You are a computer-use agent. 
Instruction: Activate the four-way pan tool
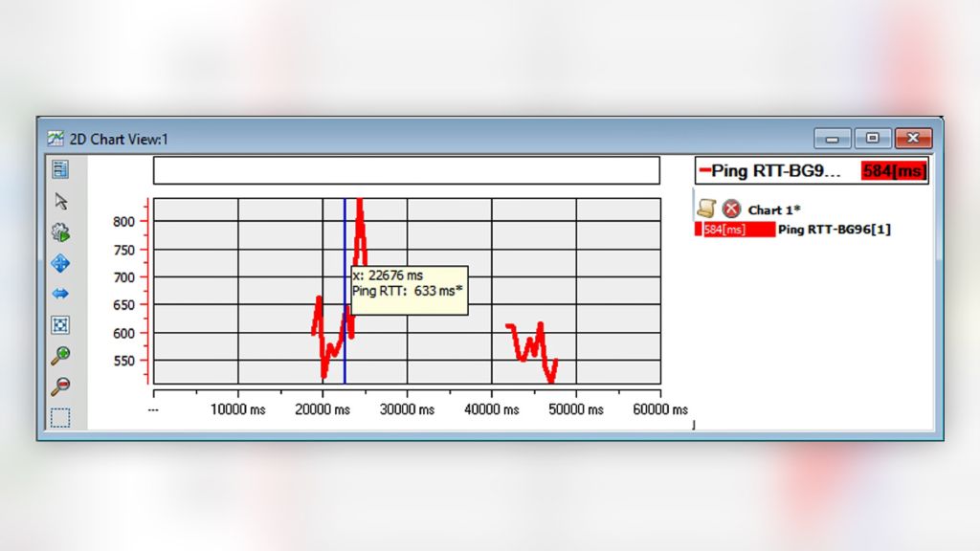pos(60,263)
